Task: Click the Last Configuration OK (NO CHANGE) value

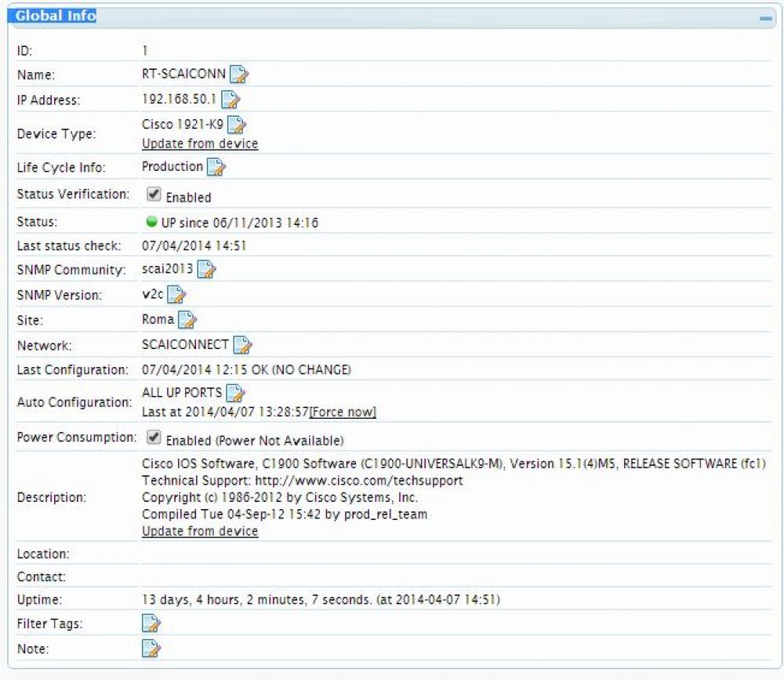Action: 246,369
